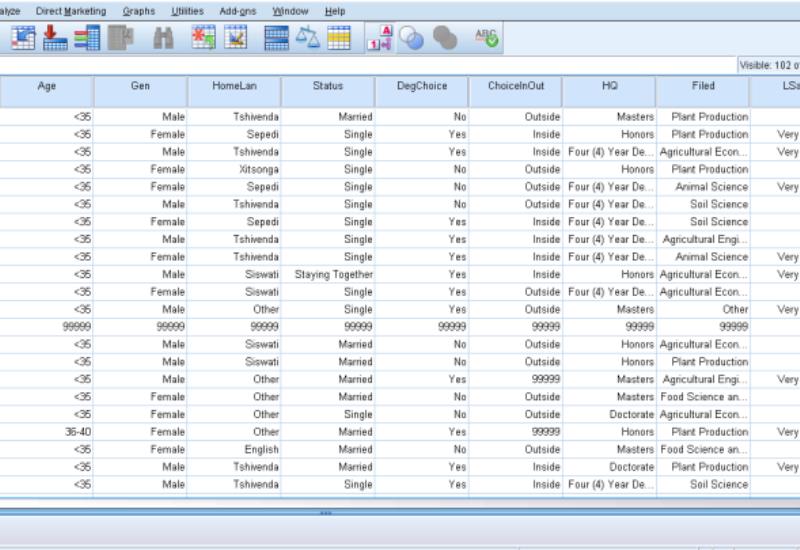Click the Select Cases toolbar icon
Screen dimensions: 800x550
[338, 38]
